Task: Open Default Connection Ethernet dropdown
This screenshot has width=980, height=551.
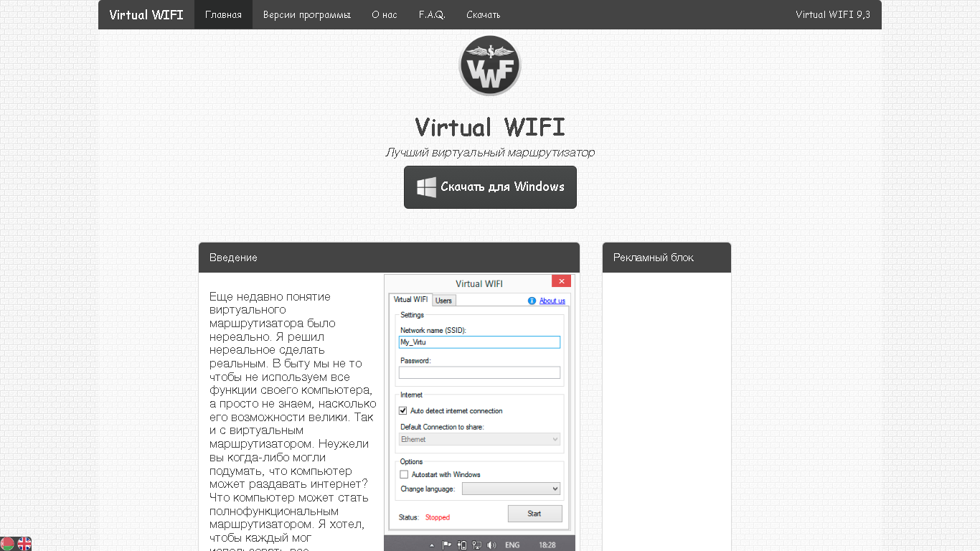Action: (x=479, y=439)
